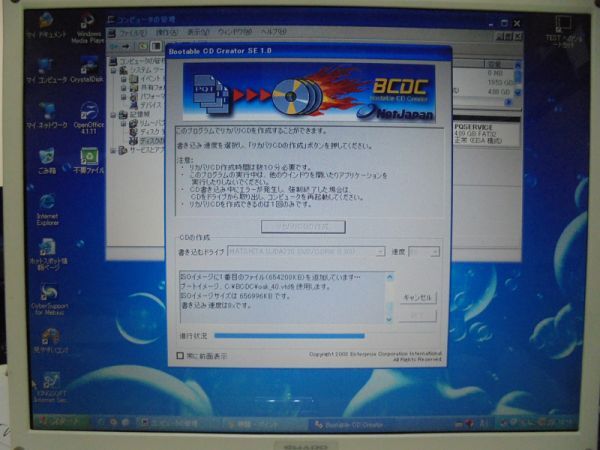Screen dimensions: 600x450
Task: Collapse System Tools tree expander
Action: 113,71
